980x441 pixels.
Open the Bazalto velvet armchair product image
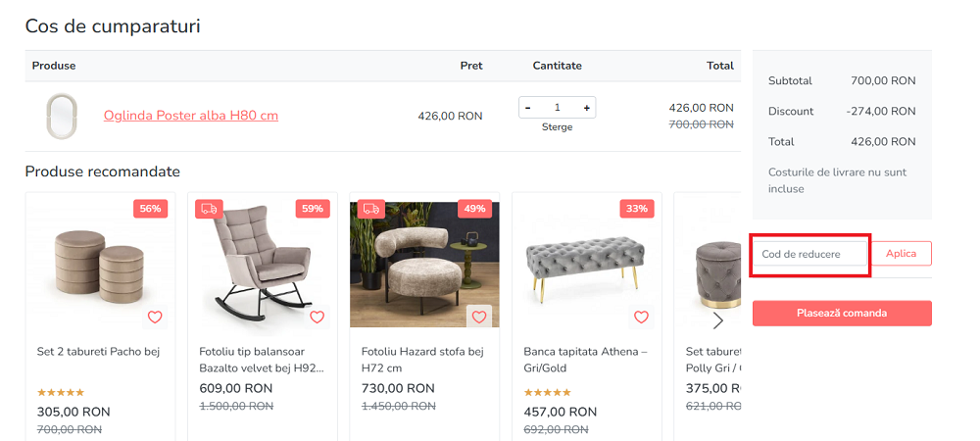click(x=262, y=265)
